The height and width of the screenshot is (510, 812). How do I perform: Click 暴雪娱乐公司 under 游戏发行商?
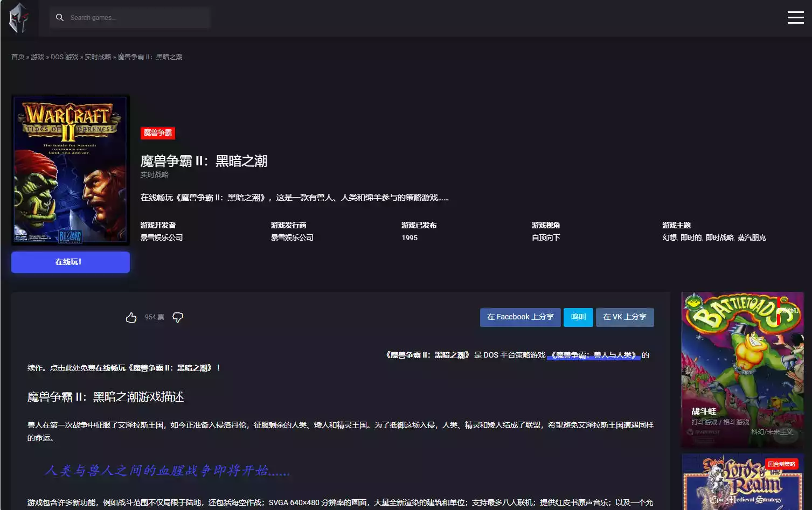292,237
